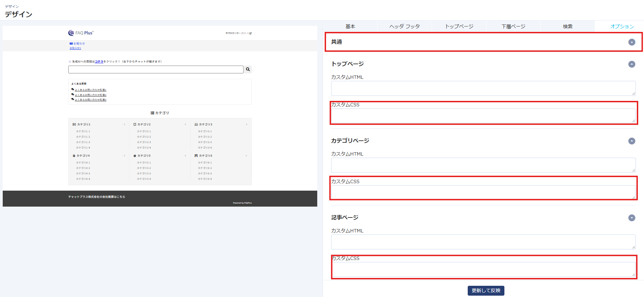Image resolution: width=644 pixels, height=297 pixels.
Task: Click the Powered by FAQPlus footer text
Action: (242, 203)
